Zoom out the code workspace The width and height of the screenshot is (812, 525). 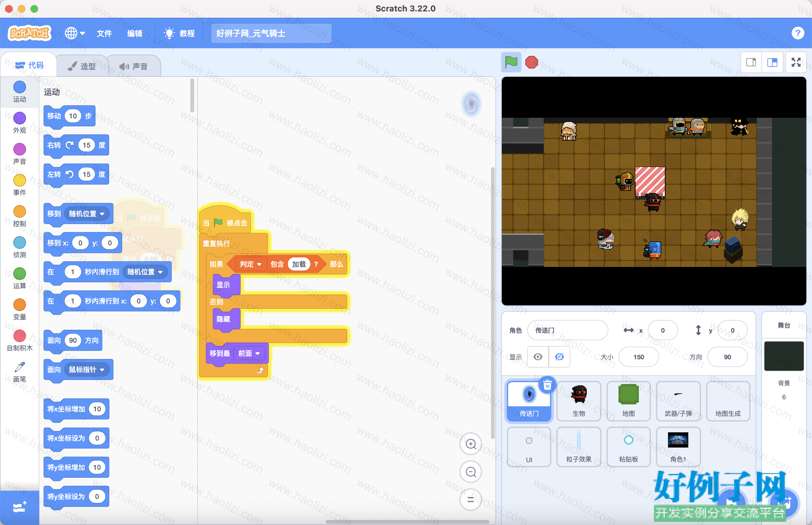click(x=471, y=472)
